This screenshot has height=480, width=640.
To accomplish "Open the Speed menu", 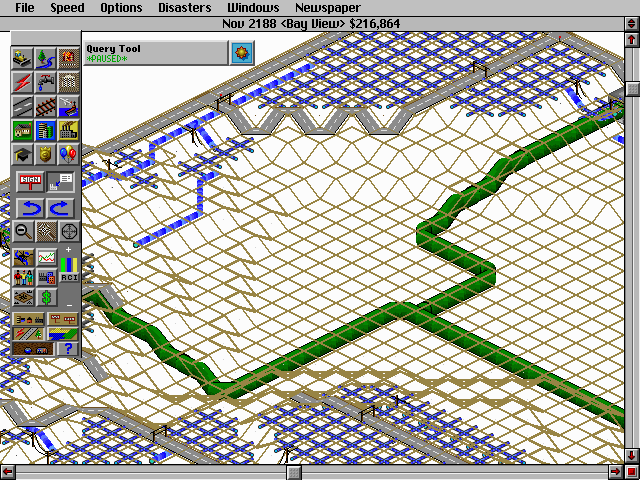I will point(67,8).
